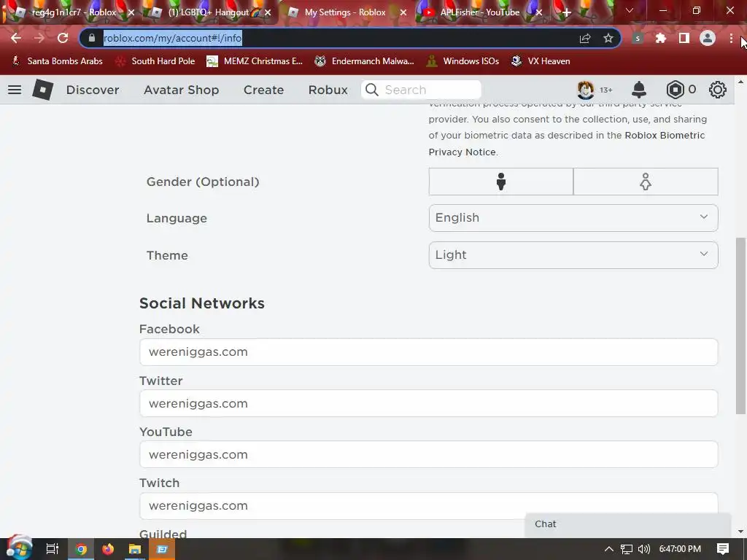Viewport: 747px width, 560px height.
Task: Expand the Chat panel
Action: tap(627, 524)
